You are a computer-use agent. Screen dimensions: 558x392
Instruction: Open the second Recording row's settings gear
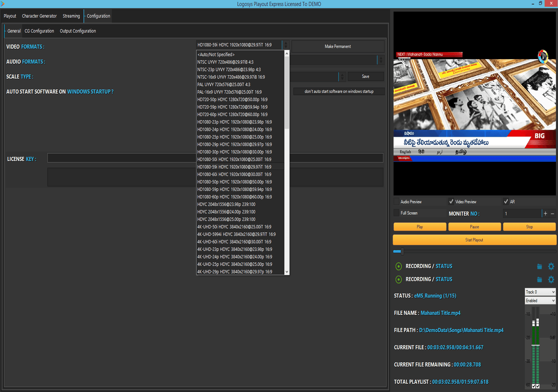click(551, 280)
